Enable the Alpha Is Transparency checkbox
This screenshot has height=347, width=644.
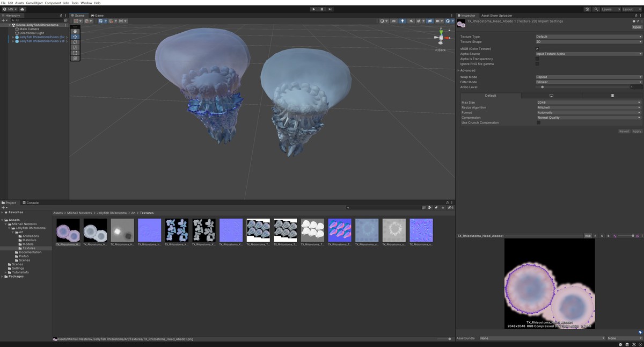tap(537, 59)
